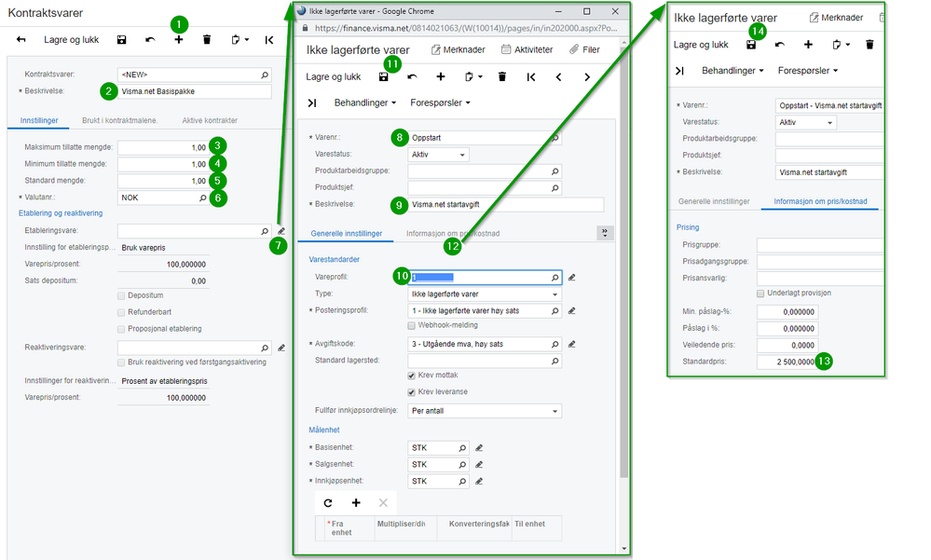Click the Maksimum tillatte mengde field
Viewport: 931px width, 560px height.
163,147
